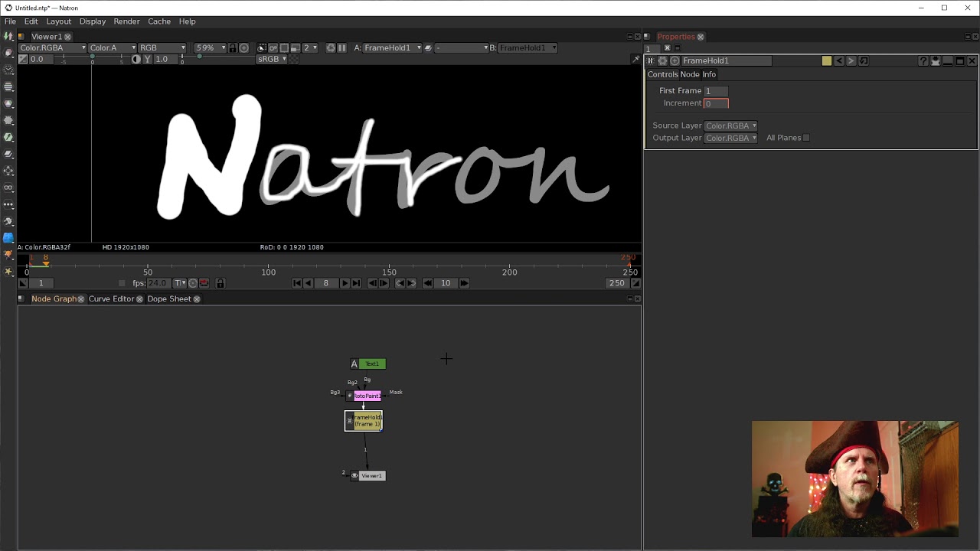Open the Color.RGBA layer dropdown in viewer
This screenshot has height=551, width=980.
coord(53,47)
